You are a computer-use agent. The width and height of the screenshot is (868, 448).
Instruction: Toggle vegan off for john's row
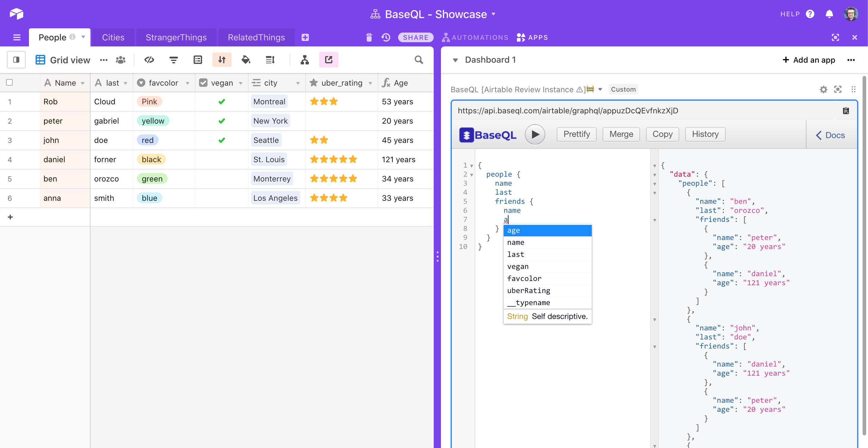[x=222, y=140]
